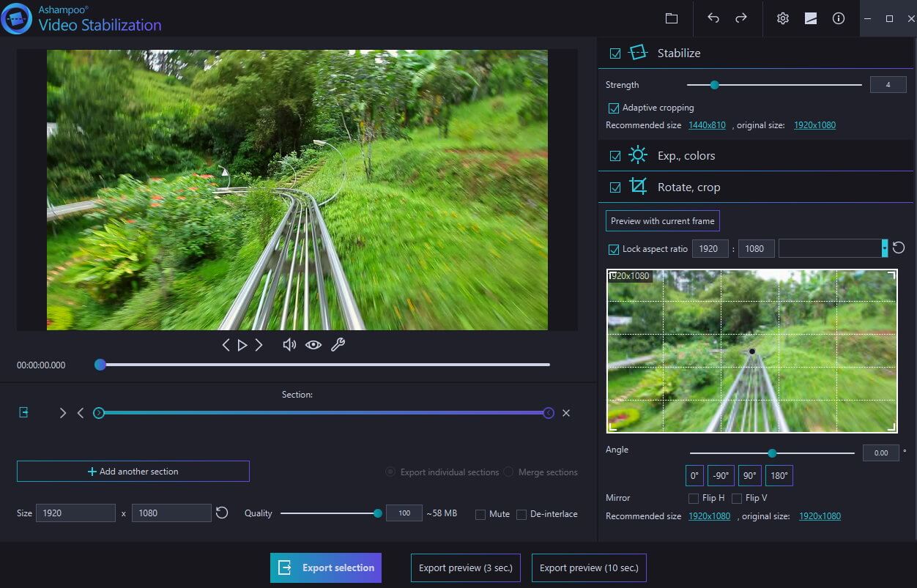
Task: Uncheck Lock aspect ratio
Action: point(614,249)
